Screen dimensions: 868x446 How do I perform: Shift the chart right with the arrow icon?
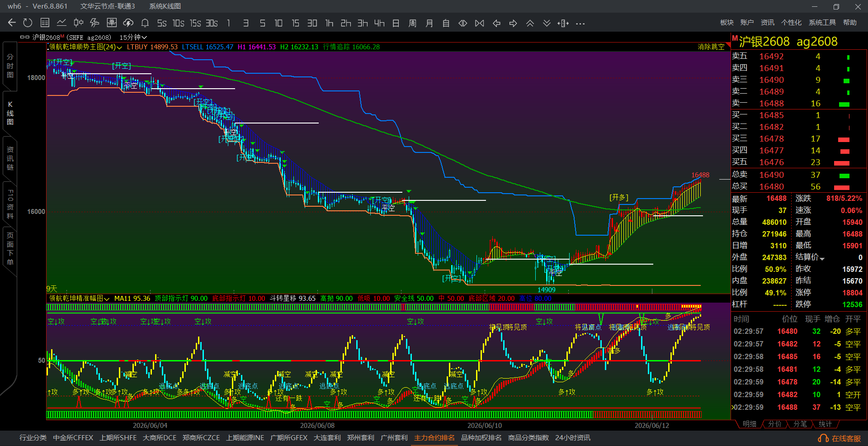click(x=513, y=23)
